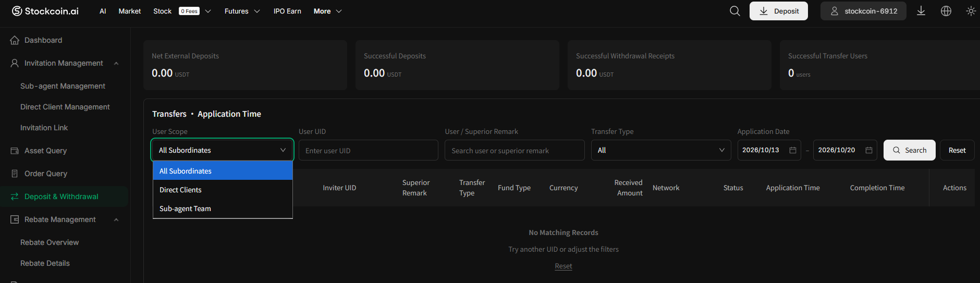Close the User Scope dropdown

[x=222, y=150]
